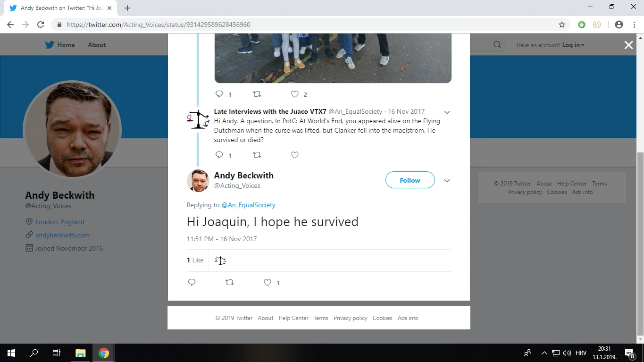Click the liker's scales avatar beside 1 Like
The width and height of the screenshot is (644, 362).
[220, 260]
